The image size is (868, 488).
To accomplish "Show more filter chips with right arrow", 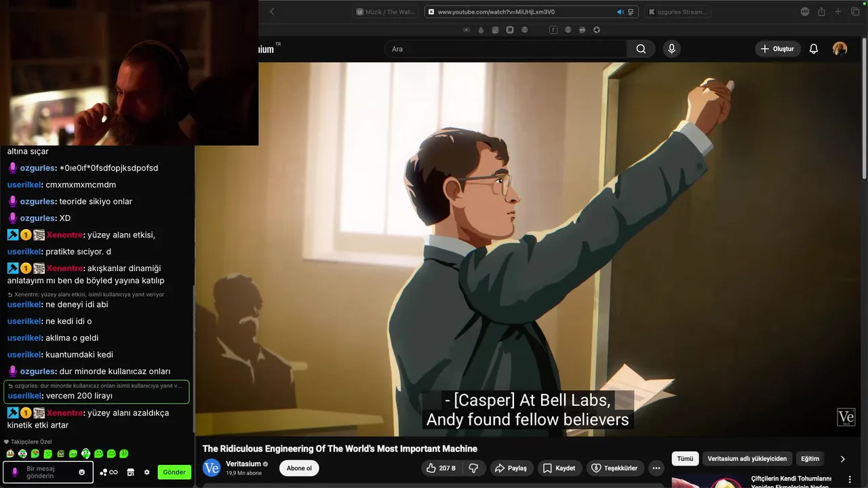I will coord(843,459).
